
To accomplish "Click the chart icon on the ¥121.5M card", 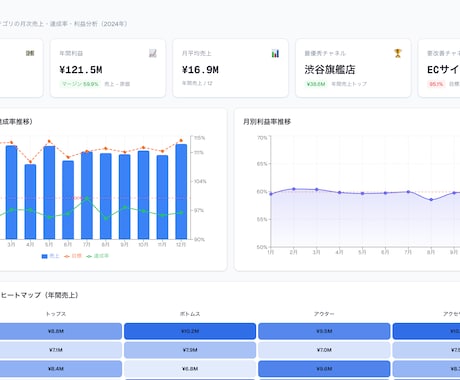I will (x=153, y=53).
